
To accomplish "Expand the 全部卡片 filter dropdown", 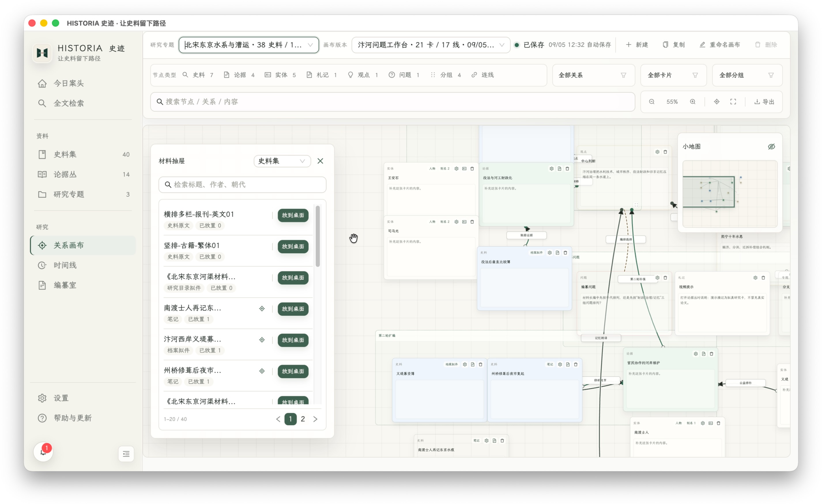I will (673, 75).
